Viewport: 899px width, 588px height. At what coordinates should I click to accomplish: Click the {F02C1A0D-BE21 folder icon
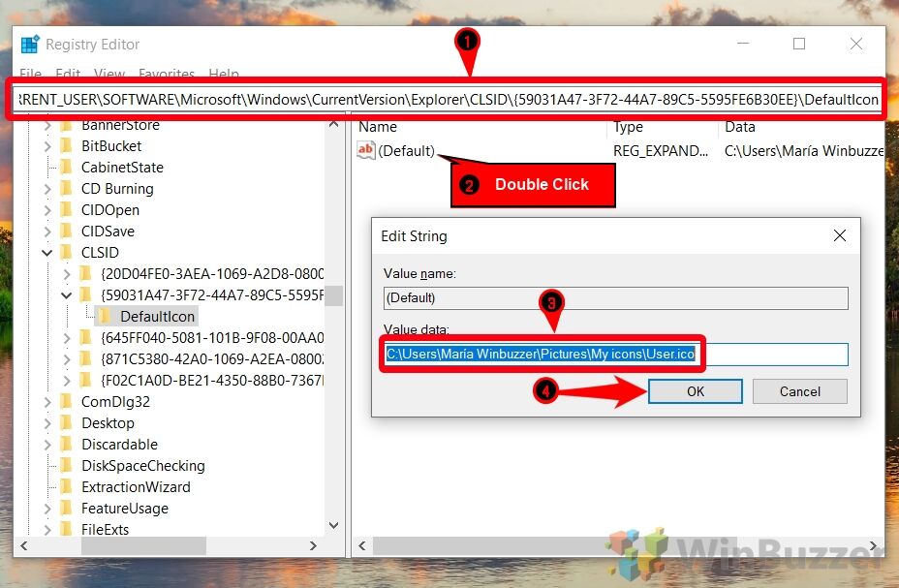(x=85, y=380)
